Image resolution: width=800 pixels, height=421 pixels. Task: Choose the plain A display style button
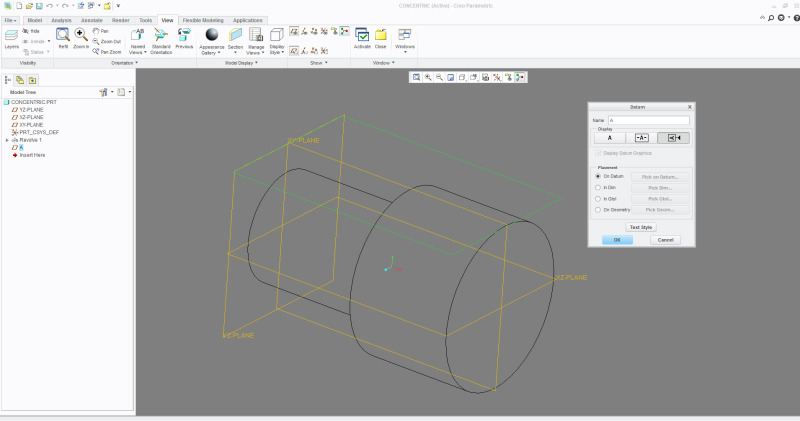[610, 138]
